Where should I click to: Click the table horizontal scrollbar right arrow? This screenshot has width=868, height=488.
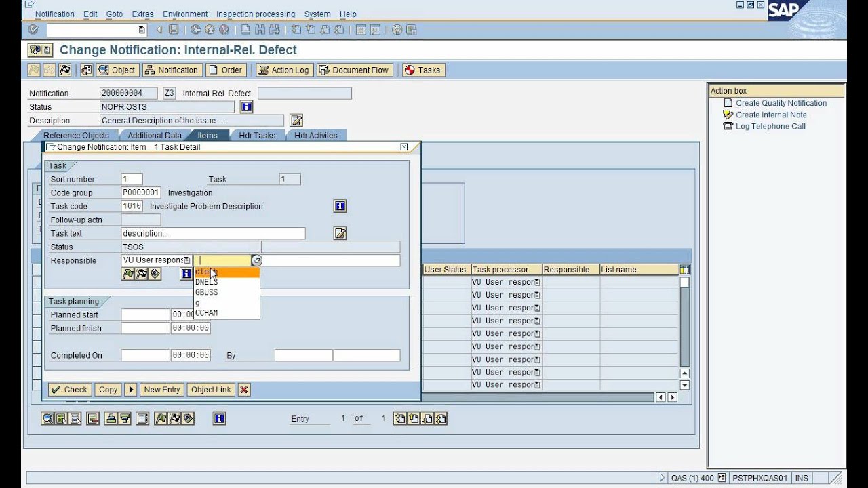coord(672,397)
